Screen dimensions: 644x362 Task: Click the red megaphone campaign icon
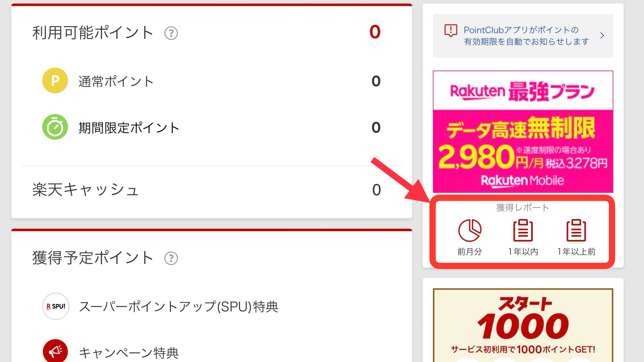55,351
